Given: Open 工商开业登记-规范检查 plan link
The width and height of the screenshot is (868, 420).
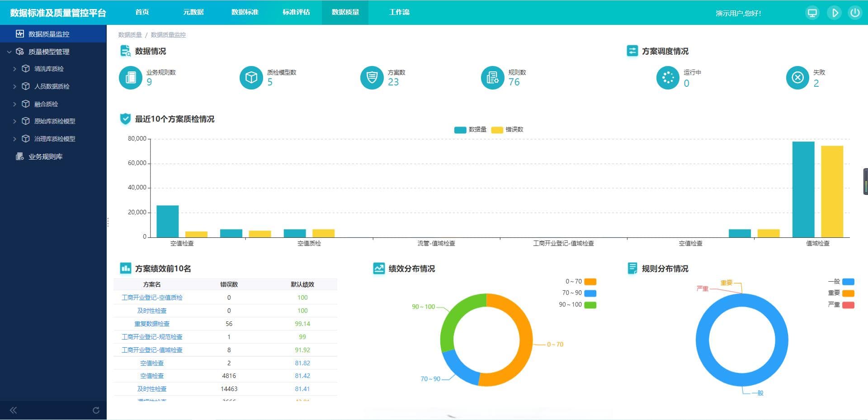Looking at the screenshot, I should (x=152, y=337).
